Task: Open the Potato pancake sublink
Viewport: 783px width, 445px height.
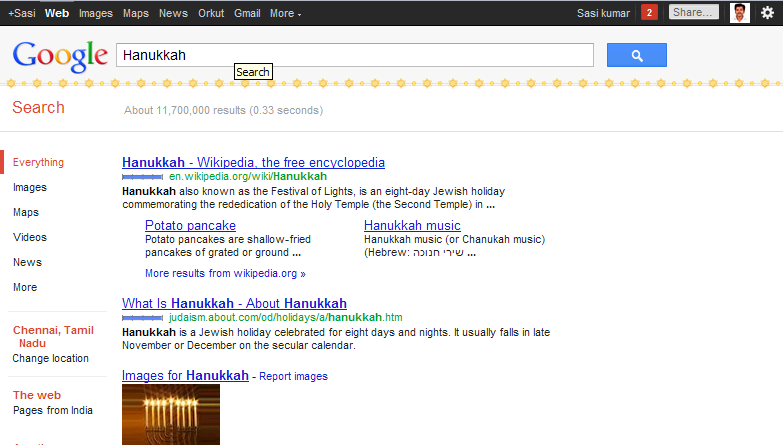Action: [190, 226]
